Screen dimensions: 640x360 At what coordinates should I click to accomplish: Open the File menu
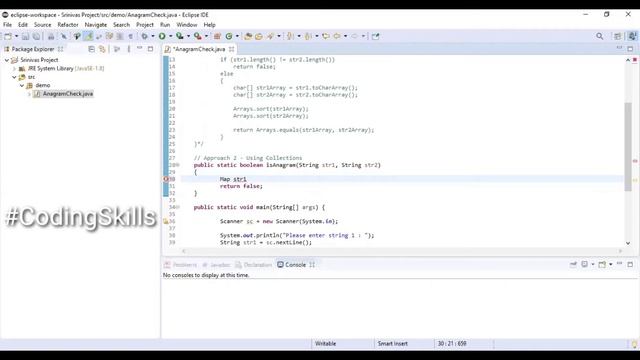(x=7, y=25)
